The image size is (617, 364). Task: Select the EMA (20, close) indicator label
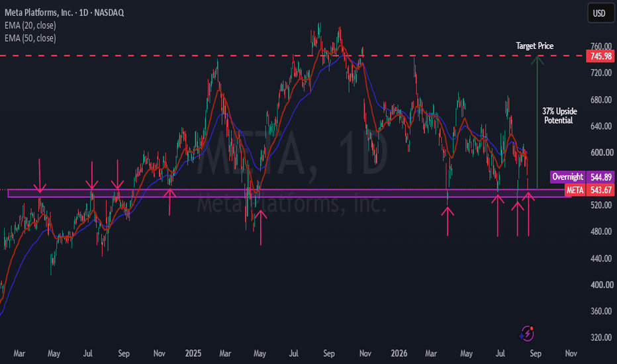coord(30,26)
